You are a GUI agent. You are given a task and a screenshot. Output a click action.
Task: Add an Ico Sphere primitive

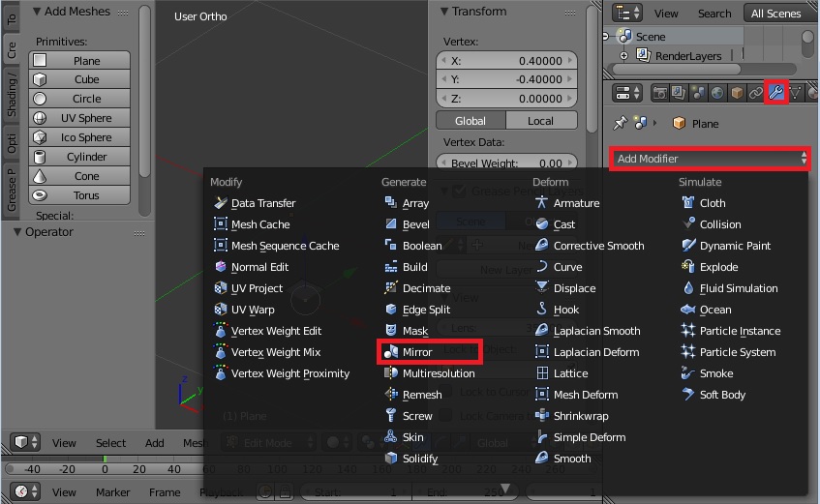tap(79, 137)
